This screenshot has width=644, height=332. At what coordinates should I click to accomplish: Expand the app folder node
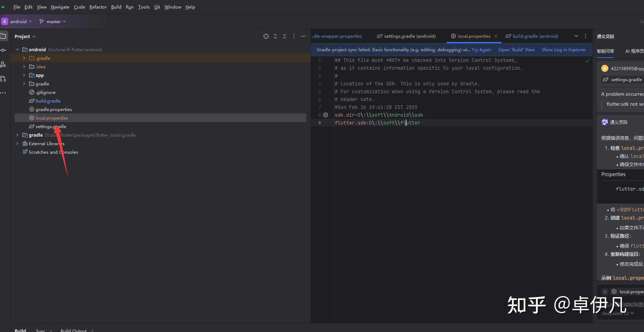pyautogui.click(x=24, y=75)
